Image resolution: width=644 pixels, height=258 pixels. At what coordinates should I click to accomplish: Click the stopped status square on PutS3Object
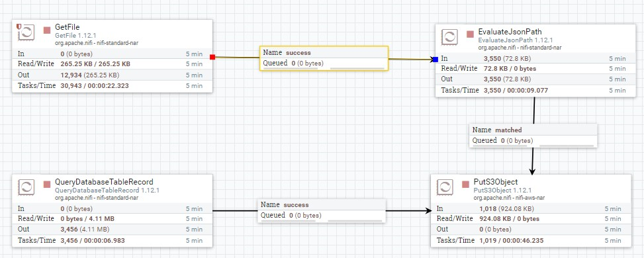pos(465,185)
